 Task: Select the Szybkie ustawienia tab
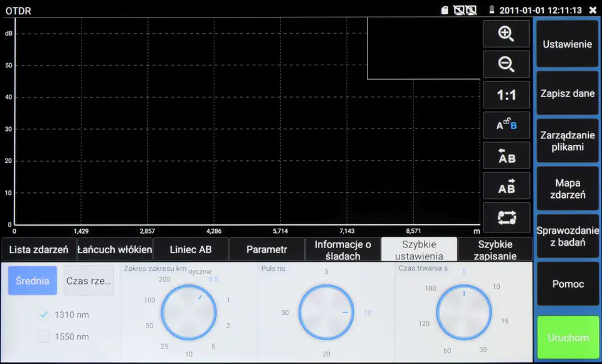click(419, 250)
